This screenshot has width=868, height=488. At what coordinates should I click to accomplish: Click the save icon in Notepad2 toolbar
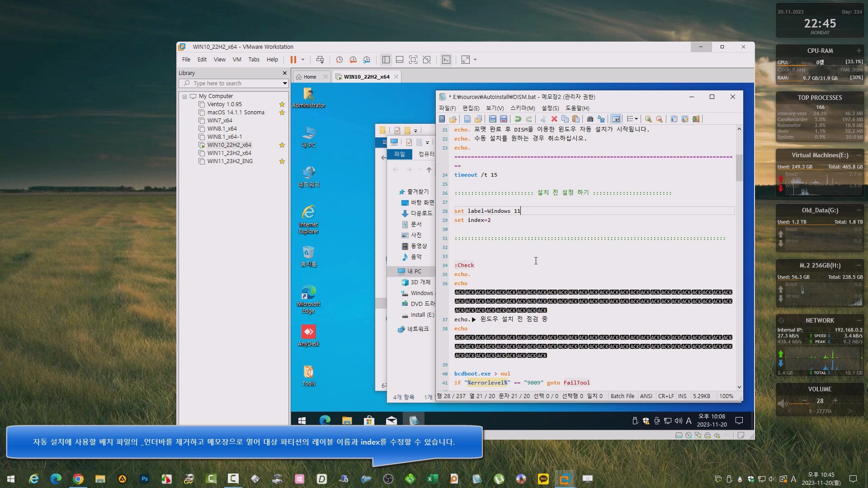tap(493, 119)
